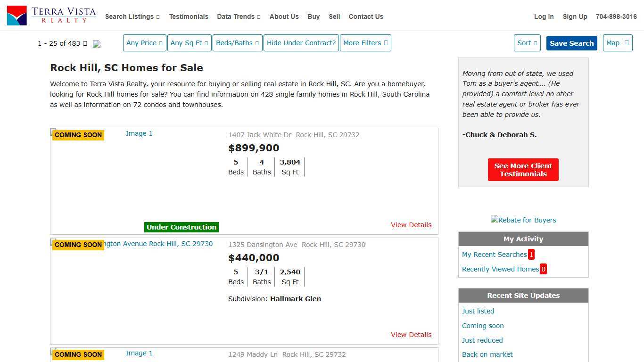644x362 pixels.
Task: Click the My Recent Searches count badge
Action: 531,255
